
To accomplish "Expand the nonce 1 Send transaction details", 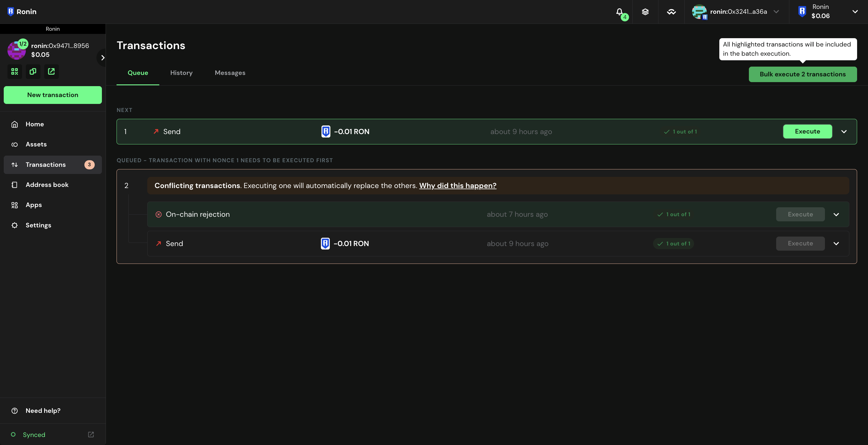I will (844, 131).
